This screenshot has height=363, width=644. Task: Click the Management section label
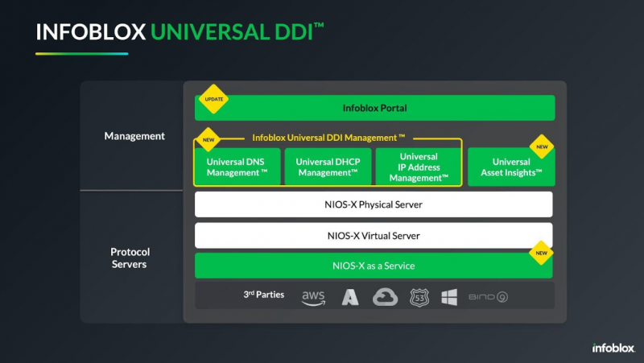coord(134,136)
